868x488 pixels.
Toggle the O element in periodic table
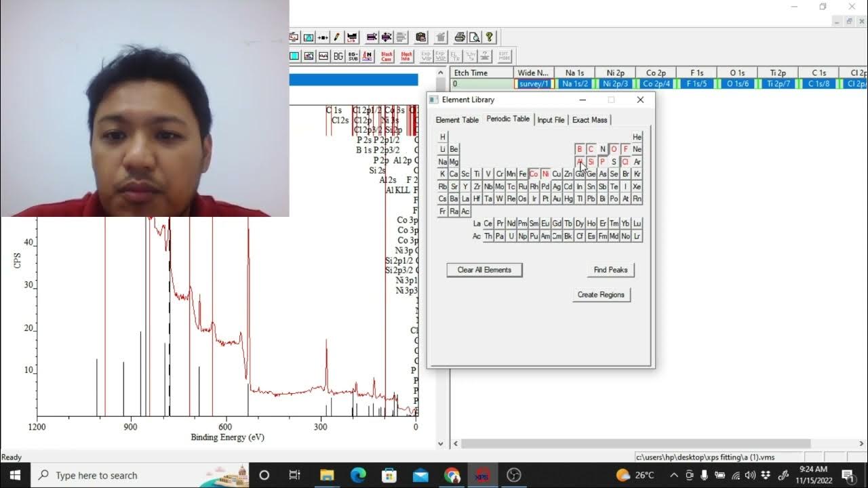614,149
